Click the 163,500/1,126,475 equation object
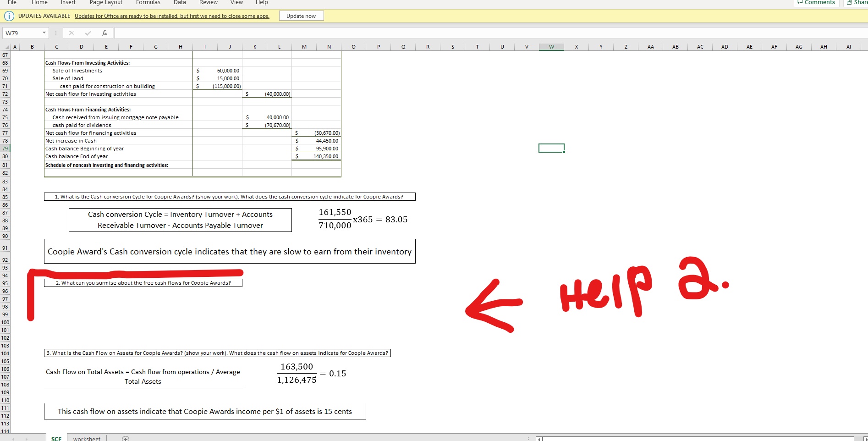The height and width of the screenshot is (441, 868). tap(311, 373)
